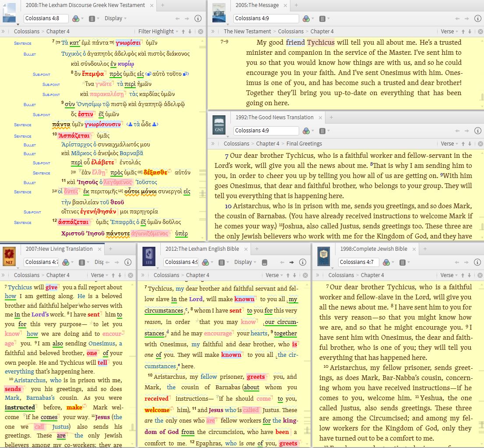
Task: Open Display dropdown in Lexham English Bible panel
Action: (245, 262)
